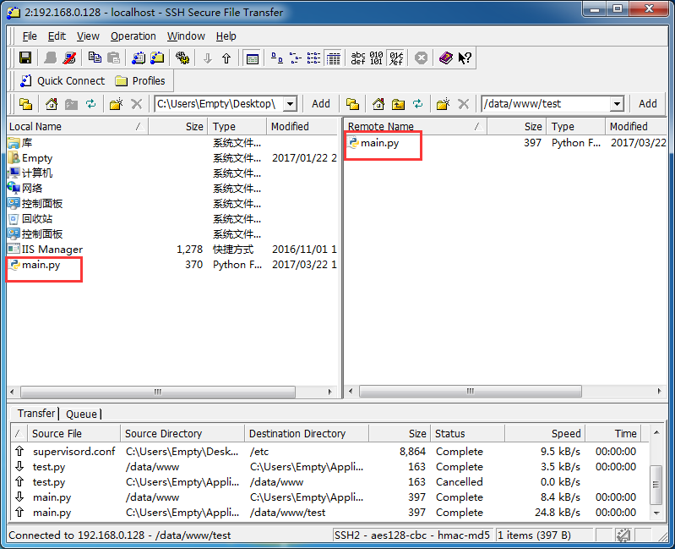
Task: Open the Operation menu
Action: point(133,36)
